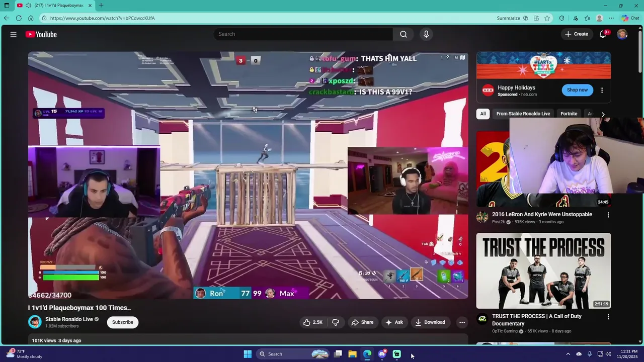Click the YouTube search magnifier button
Viewport: 644px width, 362px height.
click(404, 34)
